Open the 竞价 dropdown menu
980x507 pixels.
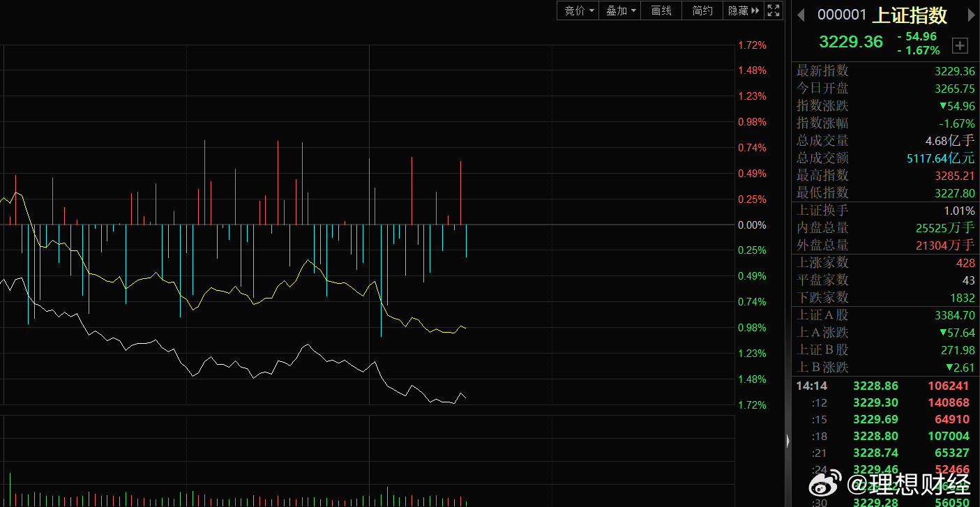coord(578,10)
